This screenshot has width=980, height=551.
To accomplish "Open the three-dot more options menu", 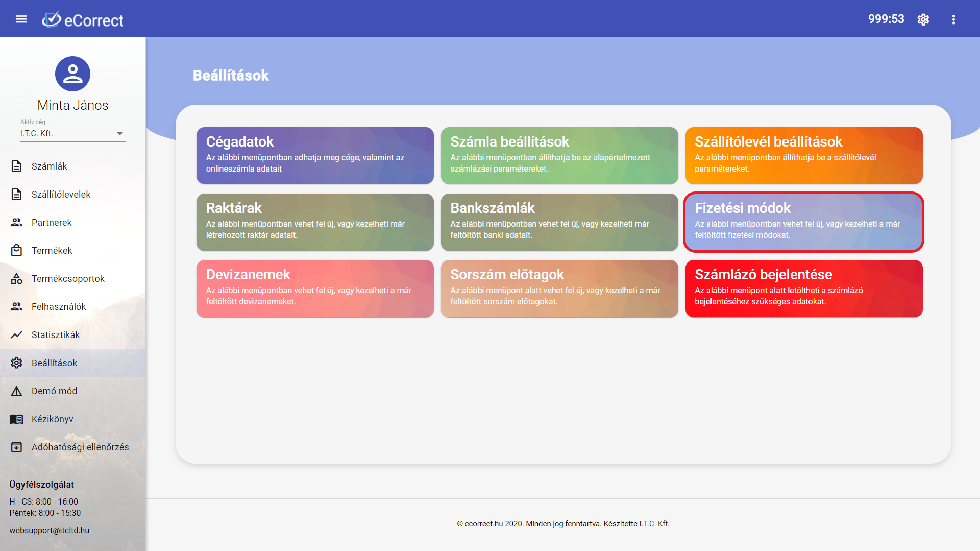I will 953,19.
